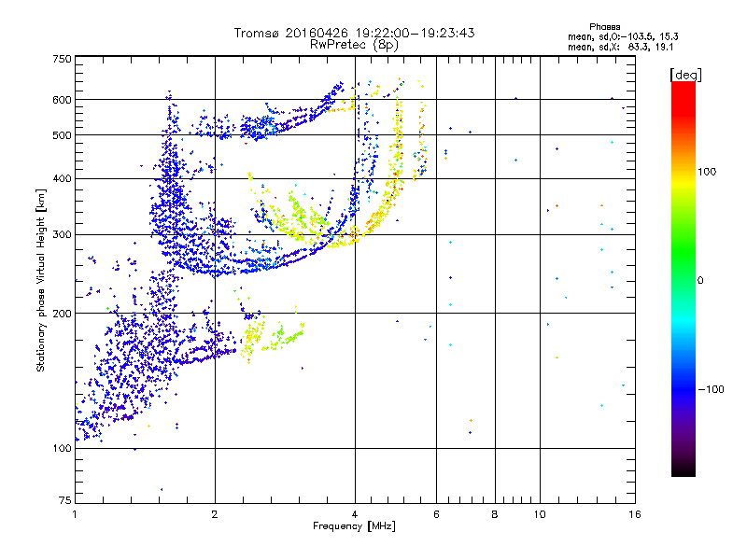Click the frequency axis tick '6'
The height and width of the screenshot is (560, 747).
436,514
